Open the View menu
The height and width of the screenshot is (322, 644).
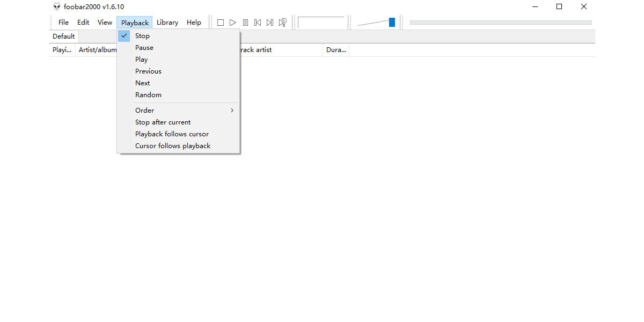[105, 22]
